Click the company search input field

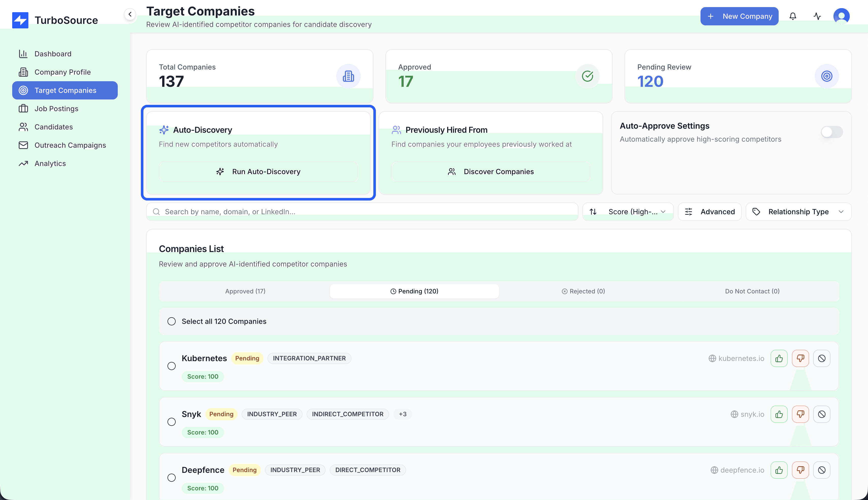360,211
